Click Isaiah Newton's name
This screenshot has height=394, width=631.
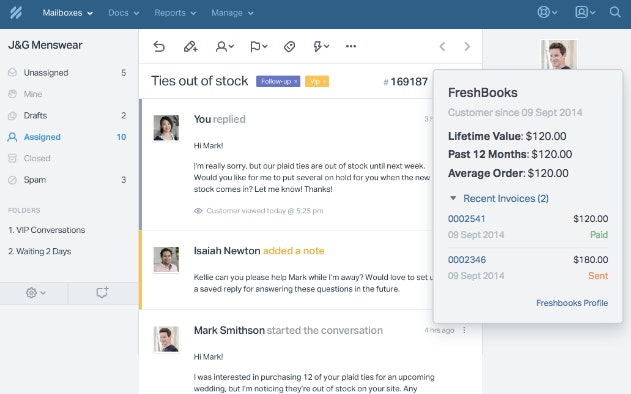(227, 251)
